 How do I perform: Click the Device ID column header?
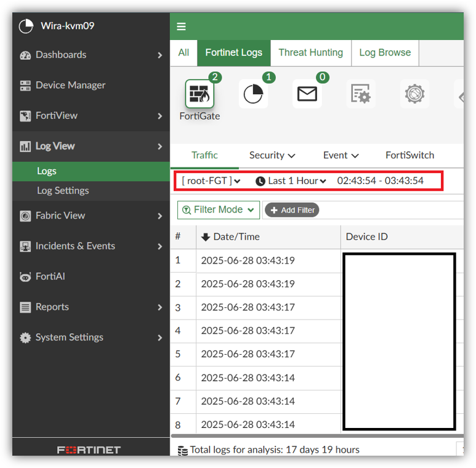(x=402, y=237)
